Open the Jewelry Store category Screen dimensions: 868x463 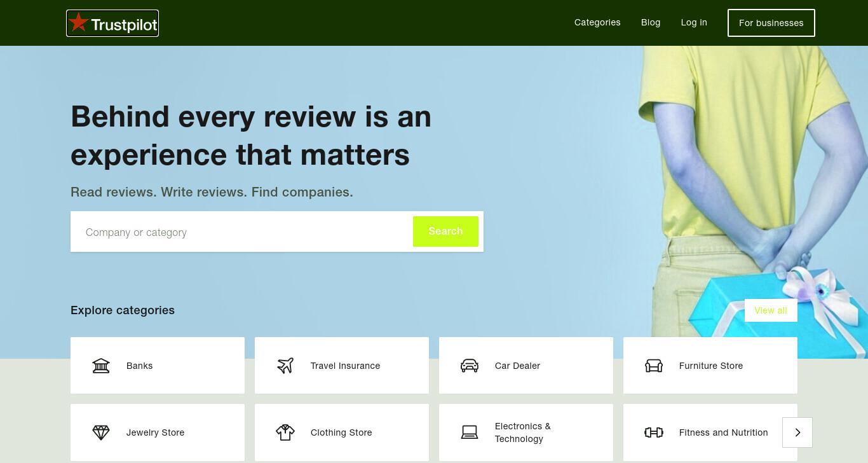[158, 432]
